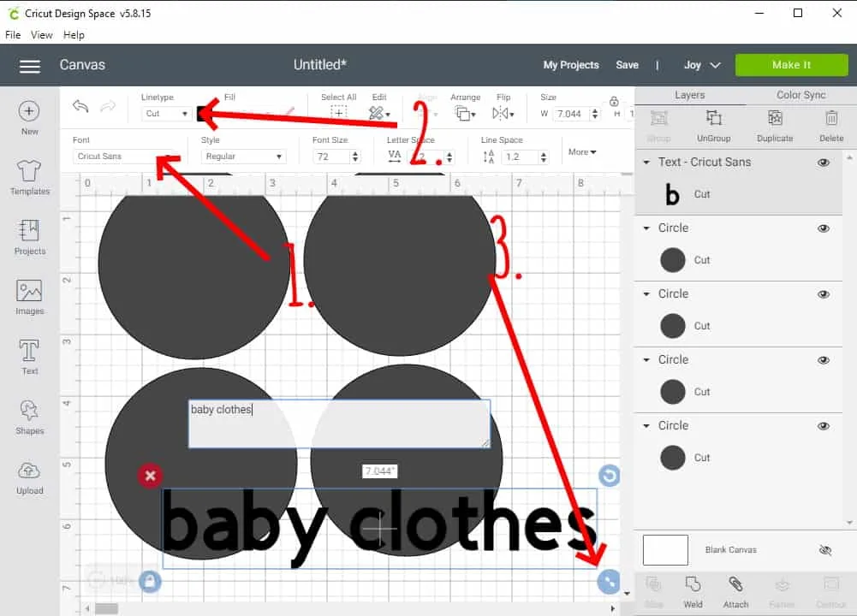This screenshot has width=857, height=616.
Task: Click the Untitled* project title
Action: tap(319, 65)
